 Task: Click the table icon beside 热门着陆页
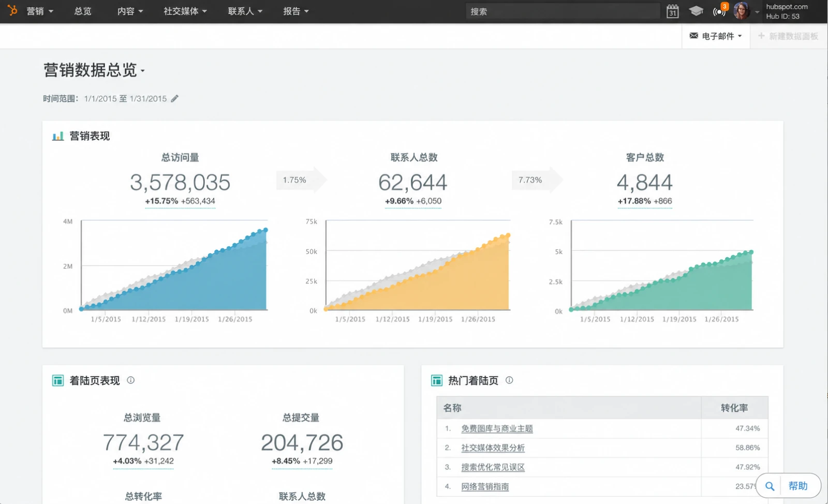pos(437,381)
